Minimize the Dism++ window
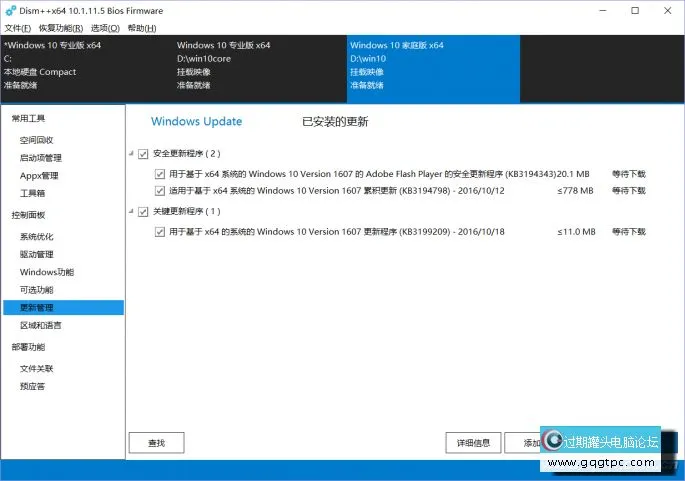This screenshot has width=685, height=481. pos(603,10)
